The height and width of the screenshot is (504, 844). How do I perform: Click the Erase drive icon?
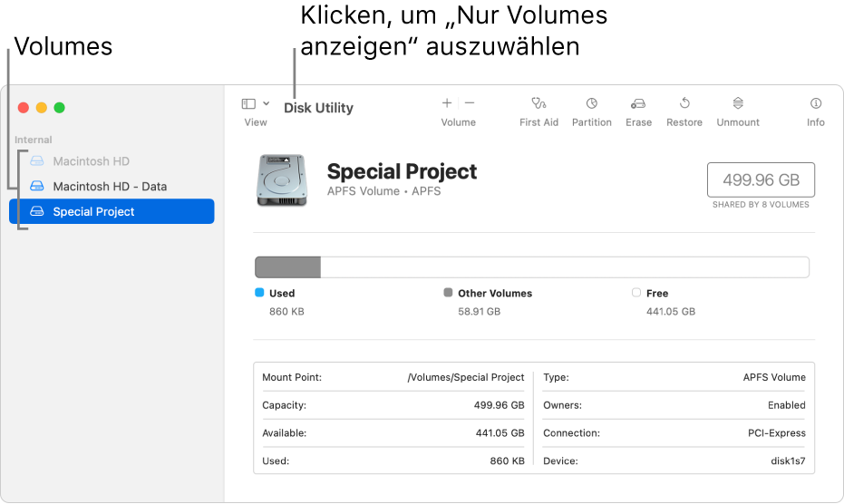(x=638, y=102)
